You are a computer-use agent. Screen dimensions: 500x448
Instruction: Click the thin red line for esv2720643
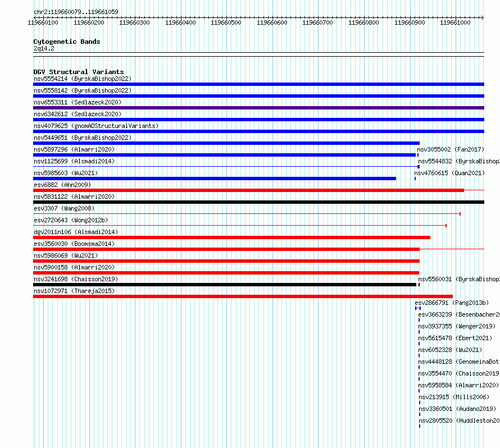point(239,226)
